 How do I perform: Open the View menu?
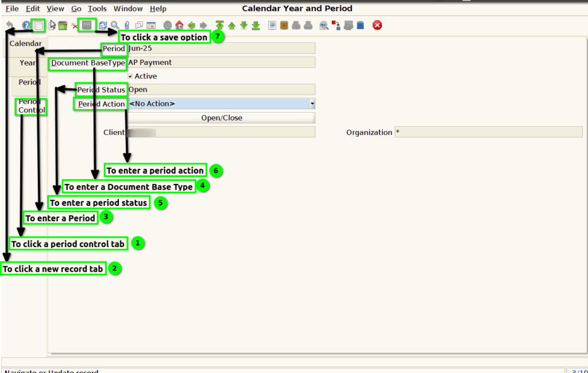coord(55,8)
